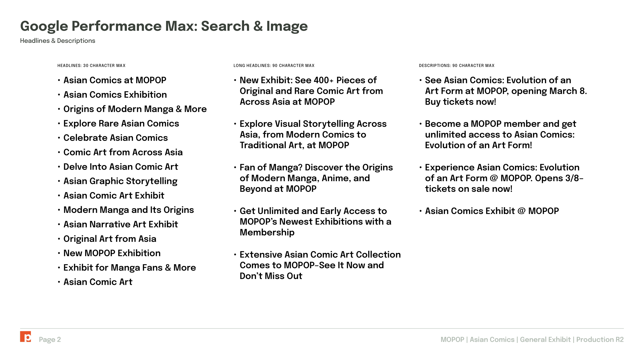Select 'New MOPOP Exhibition' headline

tap(112, 253)
